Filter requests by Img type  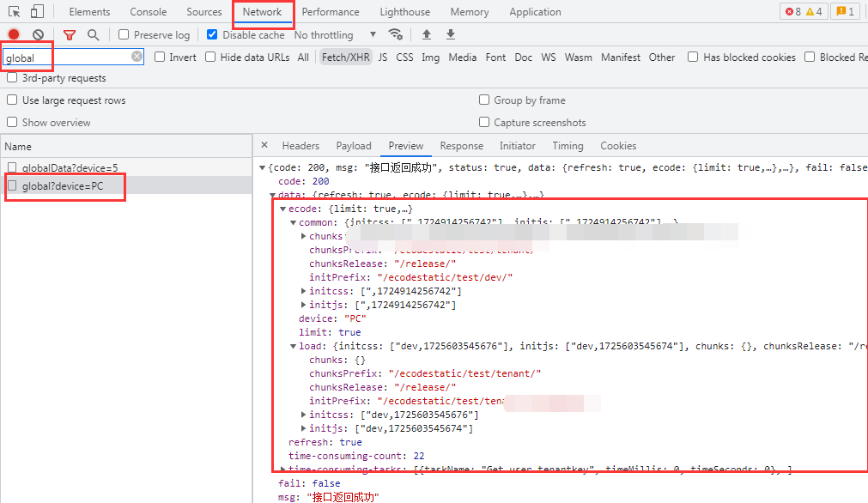[x=431, y=57]
